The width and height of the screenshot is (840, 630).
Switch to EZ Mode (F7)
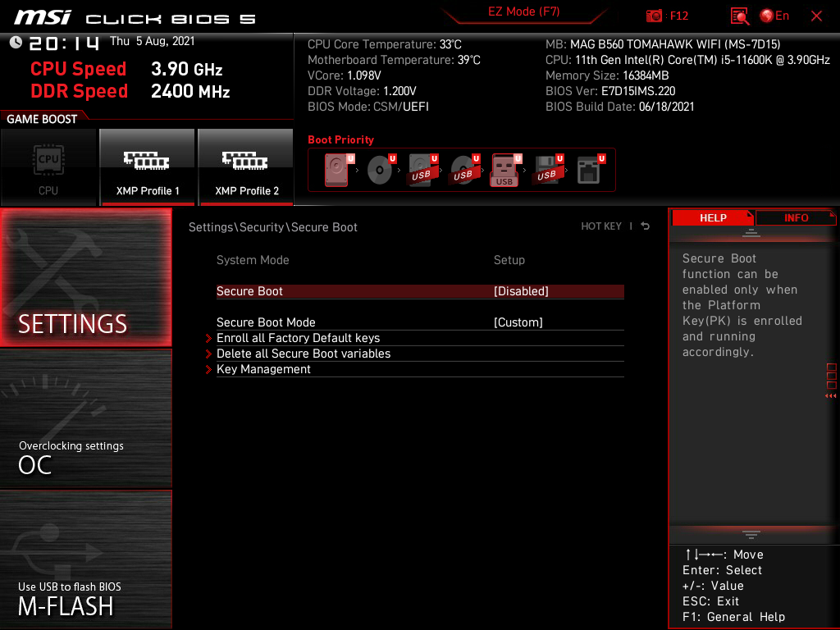[x=523, y=11]
